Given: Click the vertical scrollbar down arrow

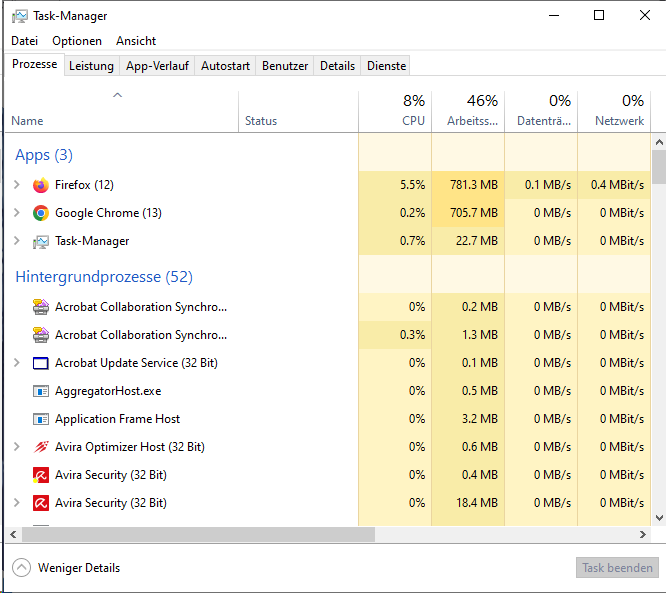Looking at the screenshot, I should pos(658,517).
